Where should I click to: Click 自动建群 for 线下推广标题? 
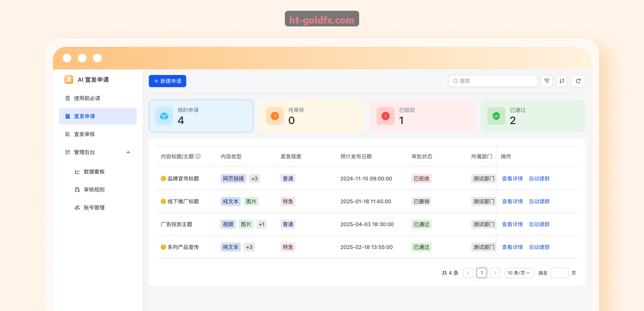coord(539,201)
